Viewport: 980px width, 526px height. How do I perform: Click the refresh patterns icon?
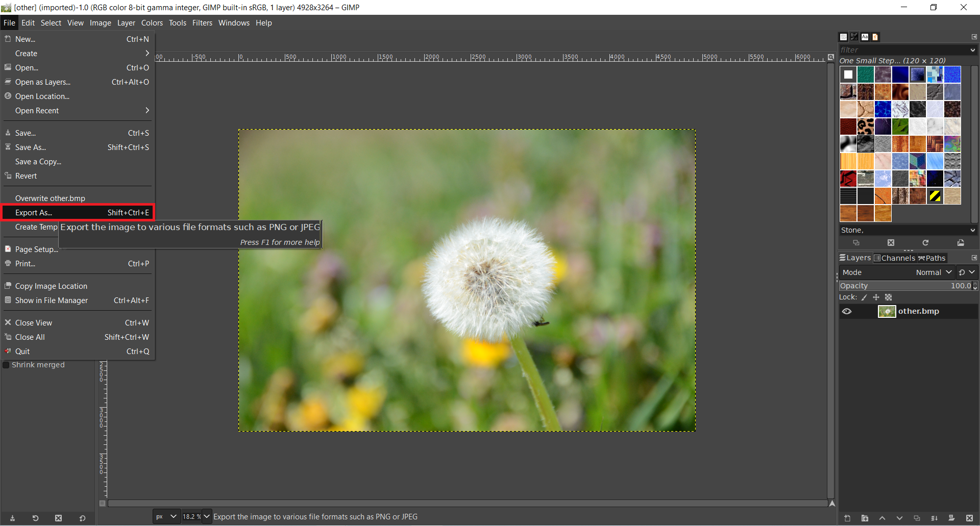pos(925,243)
